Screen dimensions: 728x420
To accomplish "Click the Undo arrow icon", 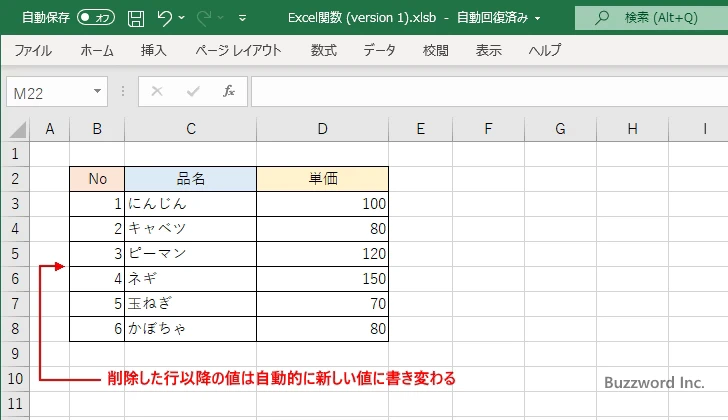I will 164,18.
